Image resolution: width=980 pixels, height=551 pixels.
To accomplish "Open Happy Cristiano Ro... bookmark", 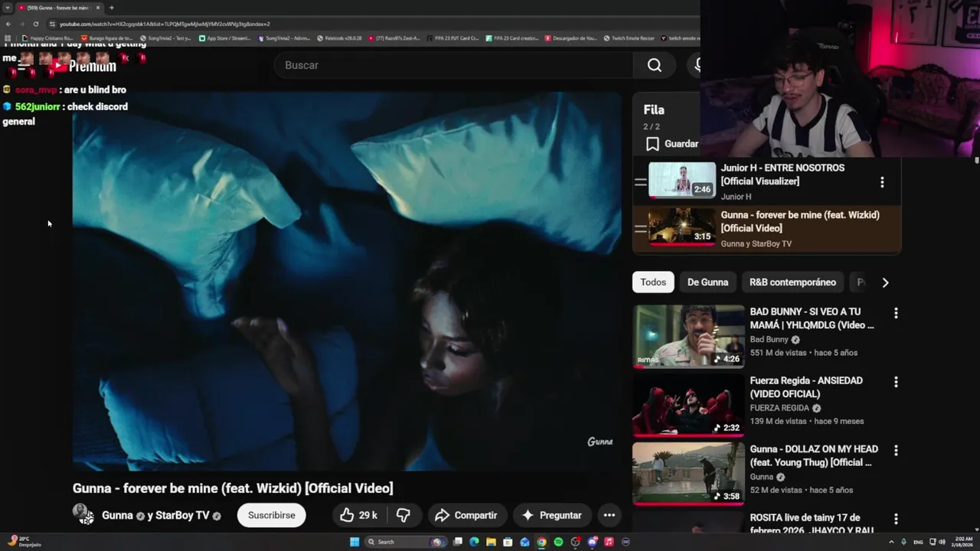I will [47, 37].
